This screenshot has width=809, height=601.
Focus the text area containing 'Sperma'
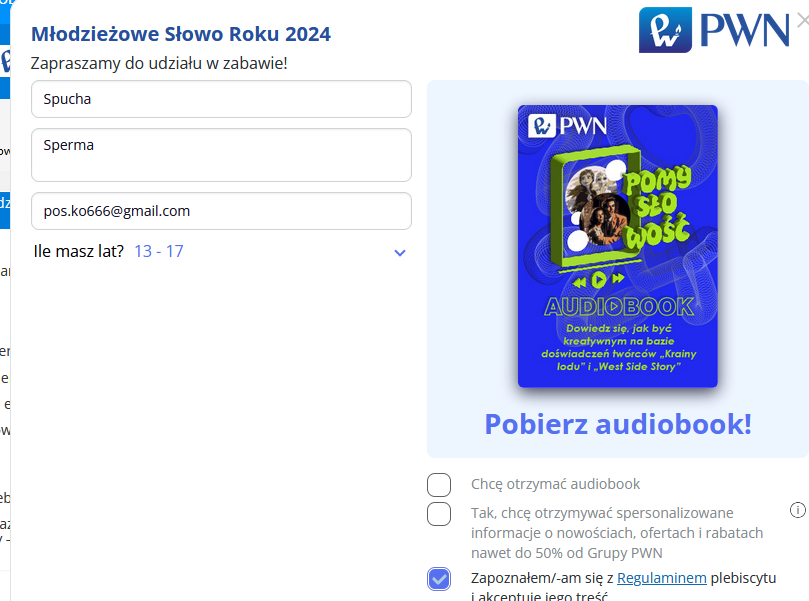[x=221, y=155]
